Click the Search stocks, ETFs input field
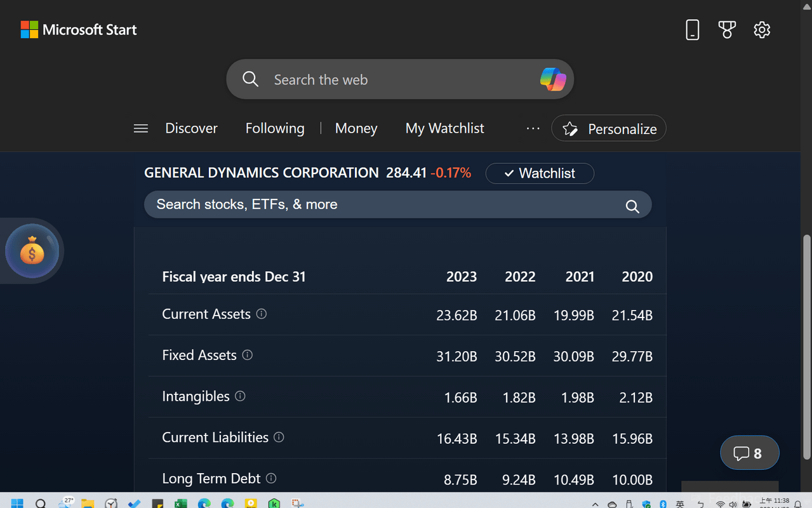The image size is (812, 508). coord(381,204)
